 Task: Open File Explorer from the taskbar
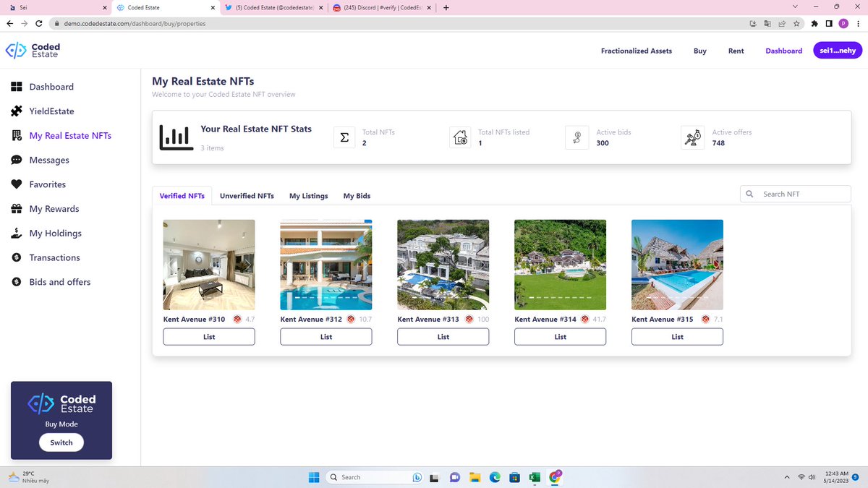(475, 477)
